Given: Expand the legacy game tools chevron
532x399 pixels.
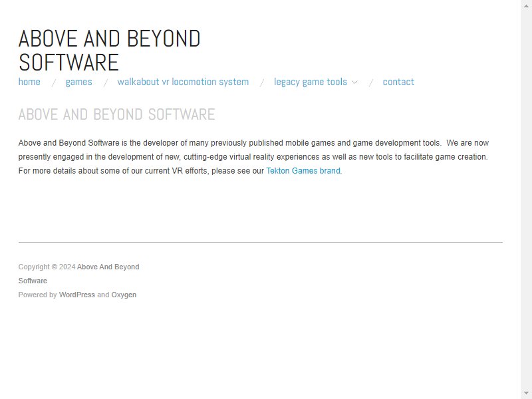Looking at the screenshot, I should point(354,82).
